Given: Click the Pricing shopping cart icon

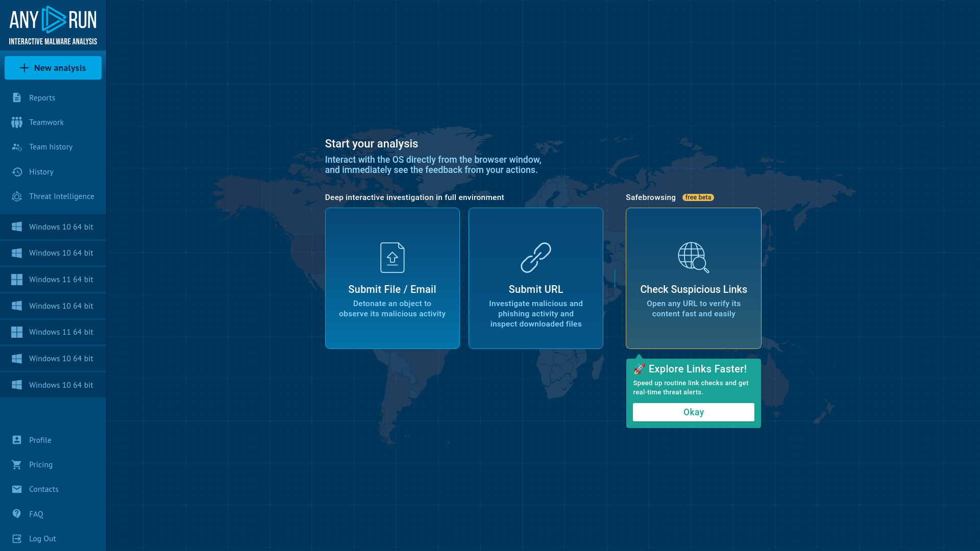Looking at the screenshot, I should tap(17, 465).
